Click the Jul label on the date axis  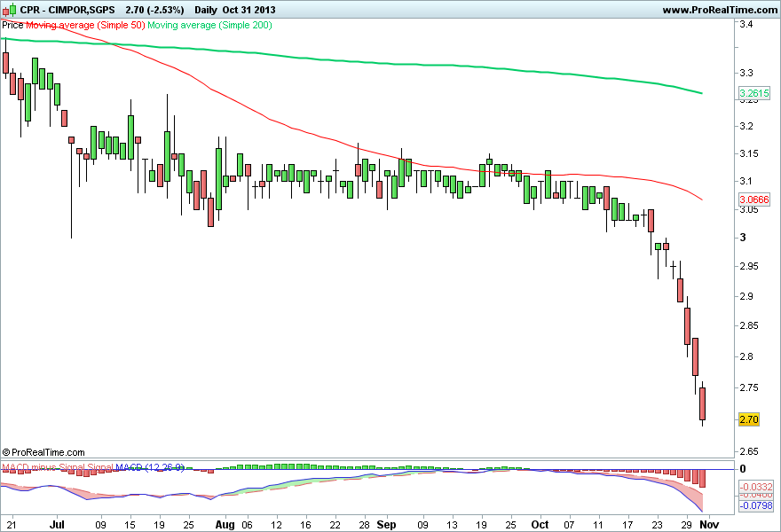pos(58,525)
